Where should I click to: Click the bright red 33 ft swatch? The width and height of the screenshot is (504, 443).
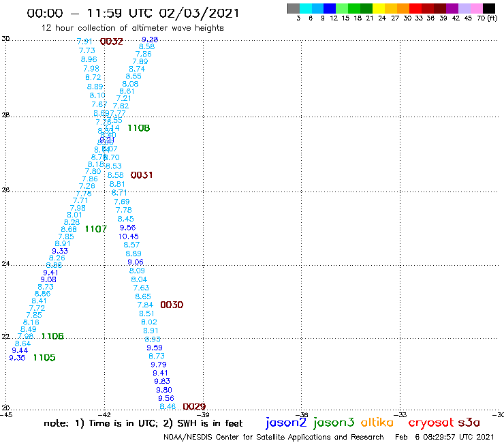[415, 8]
